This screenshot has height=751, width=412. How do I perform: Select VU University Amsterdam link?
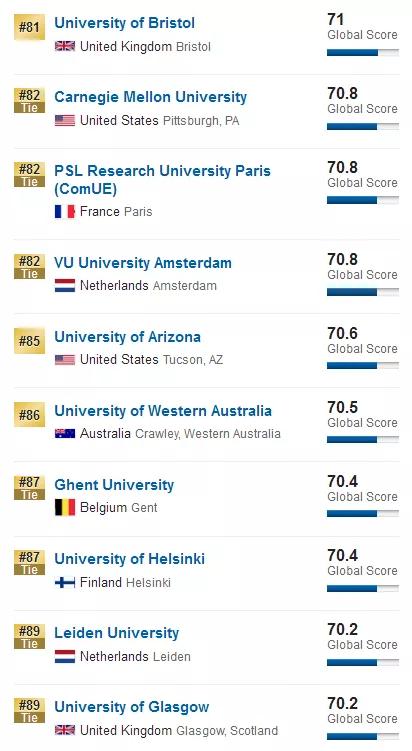pyautogui.click(x=143, y=263)
